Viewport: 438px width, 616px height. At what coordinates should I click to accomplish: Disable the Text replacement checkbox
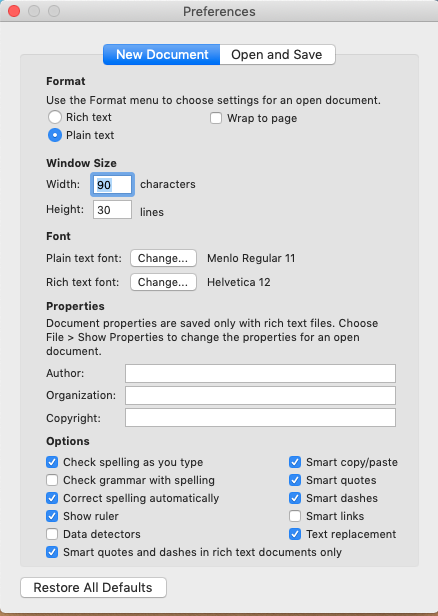[295, 534]
